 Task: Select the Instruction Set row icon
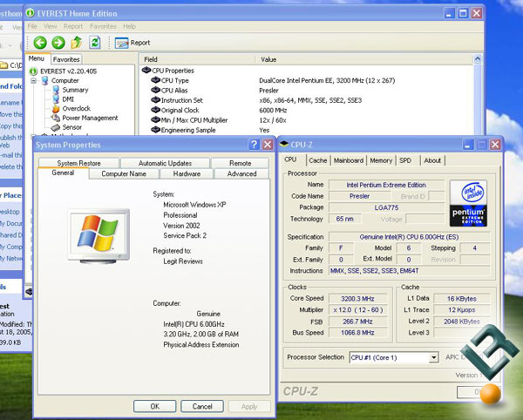155,100
